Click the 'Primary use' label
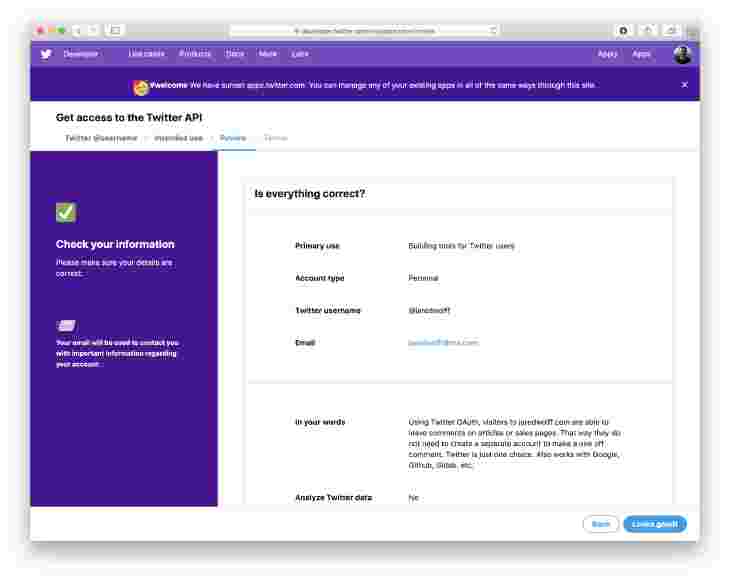This screenshot has height=581, width=730. click(317, 246)
